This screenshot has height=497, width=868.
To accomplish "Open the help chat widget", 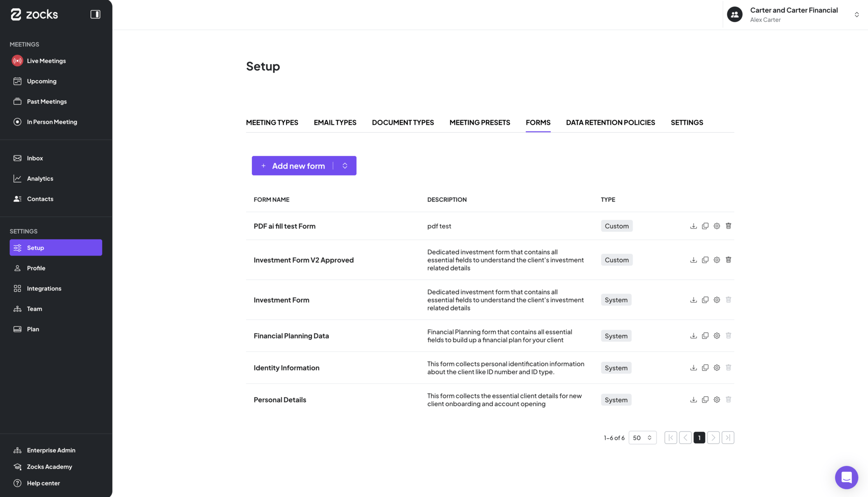I will point(846,477).
